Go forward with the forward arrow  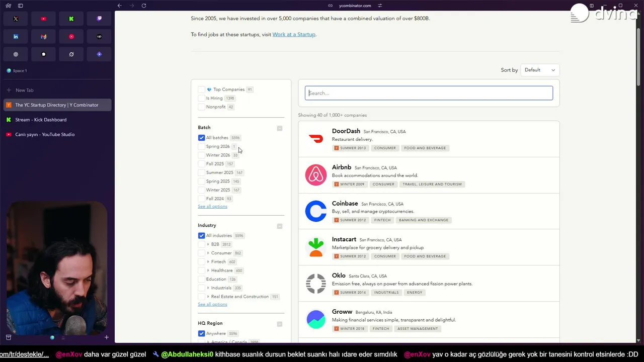click(132, 6)
